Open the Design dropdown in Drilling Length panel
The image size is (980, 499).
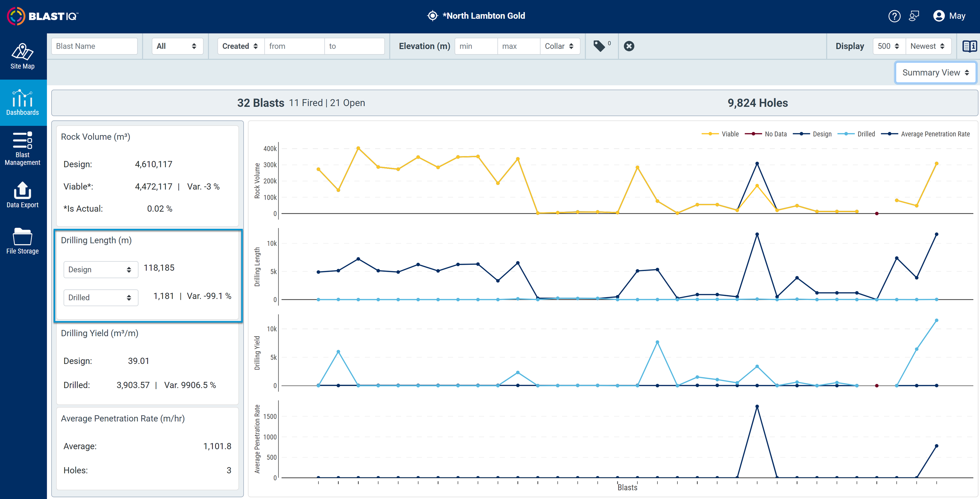(100, 269)
